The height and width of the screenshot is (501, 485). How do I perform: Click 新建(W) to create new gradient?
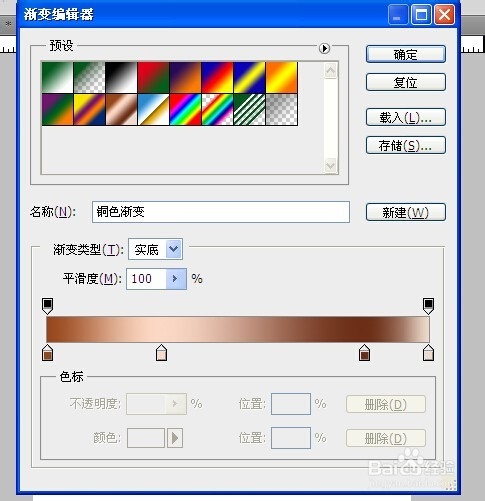pos(406,212)
